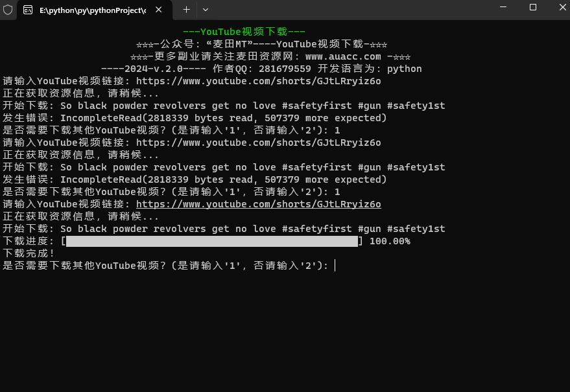Click the 100.00% progress value
Image resolution: width=570 pixels, height=392 pixels.
pyautogui.click(x=390, y=241)
